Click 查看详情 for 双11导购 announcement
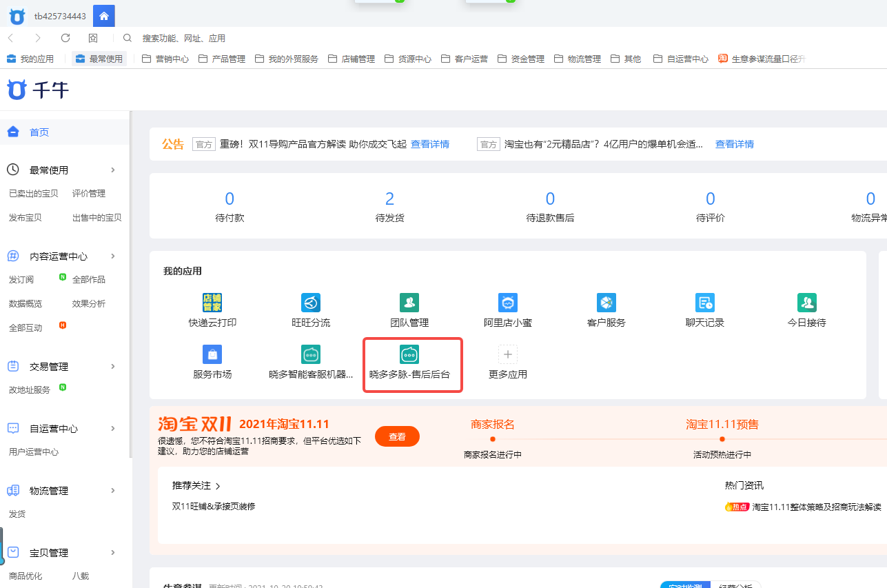Screen dimensions: 887x588 coord(430,144)
